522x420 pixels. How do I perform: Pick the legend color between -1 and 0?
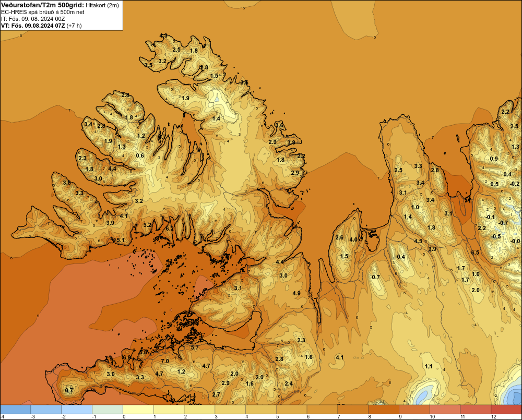(108, 410)
